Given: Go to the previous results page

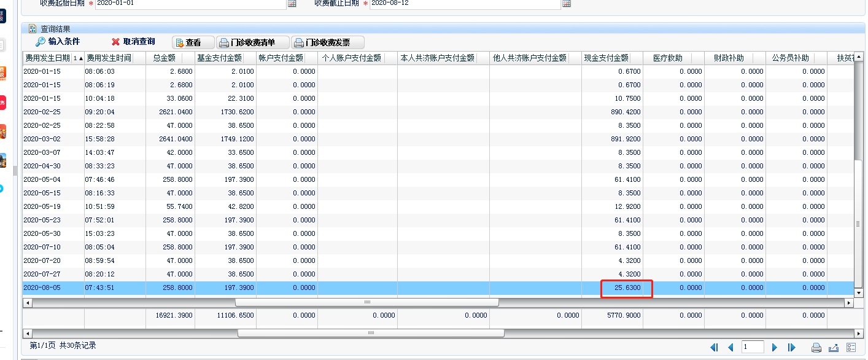Looking at the screenshot, I should [730, 347].
